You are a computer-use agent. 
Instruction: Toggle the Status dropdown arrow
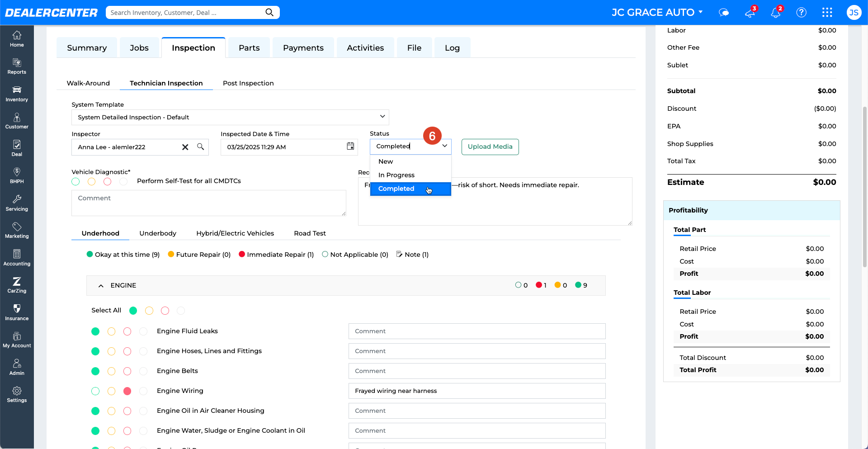(x=444, y=146)
